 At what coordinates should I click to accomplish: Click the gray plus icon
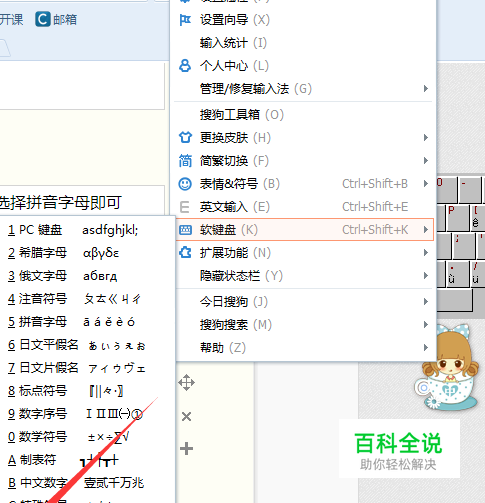186,448
